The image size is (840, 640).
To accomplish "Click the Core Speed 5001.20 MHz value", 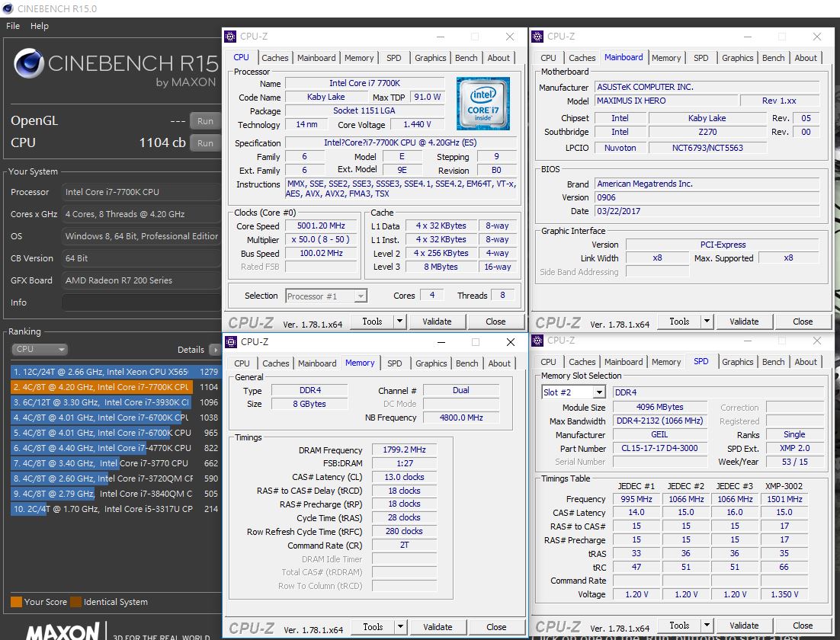I will [321, 226].
